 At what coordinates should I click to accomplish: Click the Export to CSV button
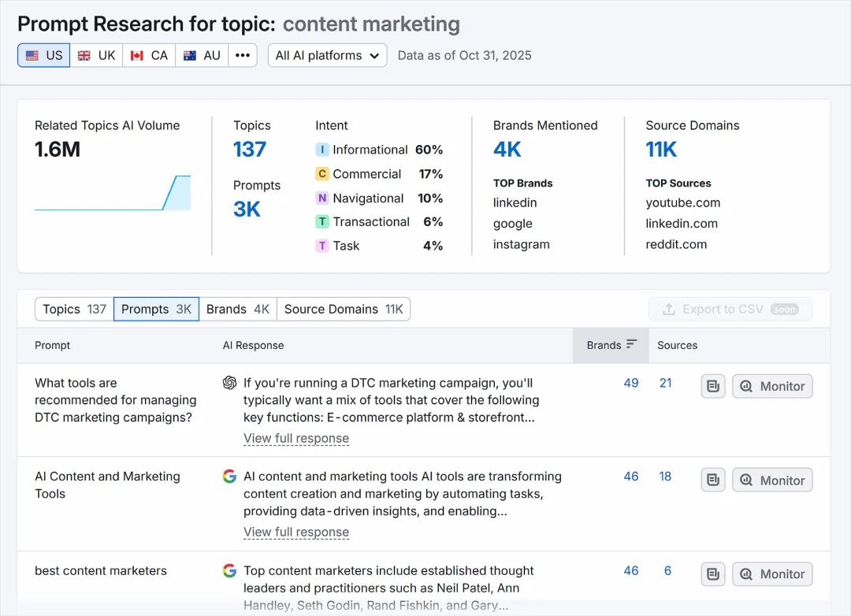tap(730, 309)
